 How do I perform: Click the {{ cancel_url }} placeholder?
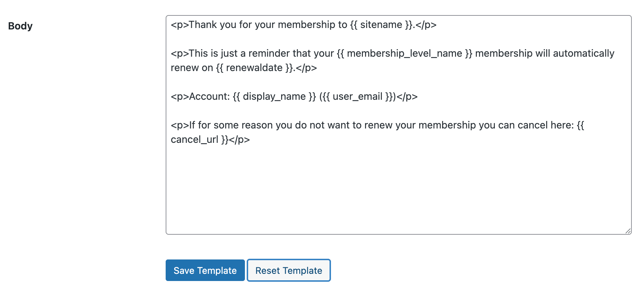pyautogui.click(x=195, y=139)
